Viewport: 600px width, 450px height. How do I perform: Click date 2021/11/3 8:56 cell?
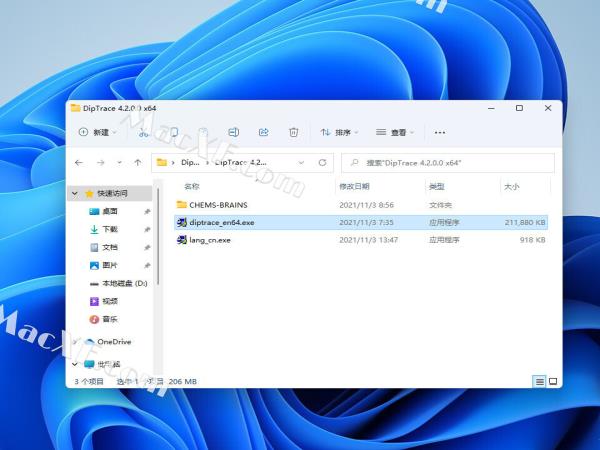tap(366, 205)
